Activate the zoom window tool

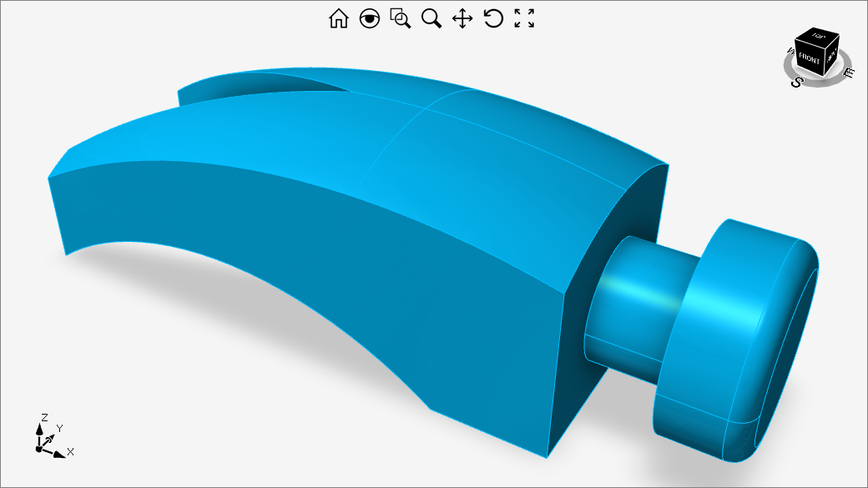click(401, 18)
